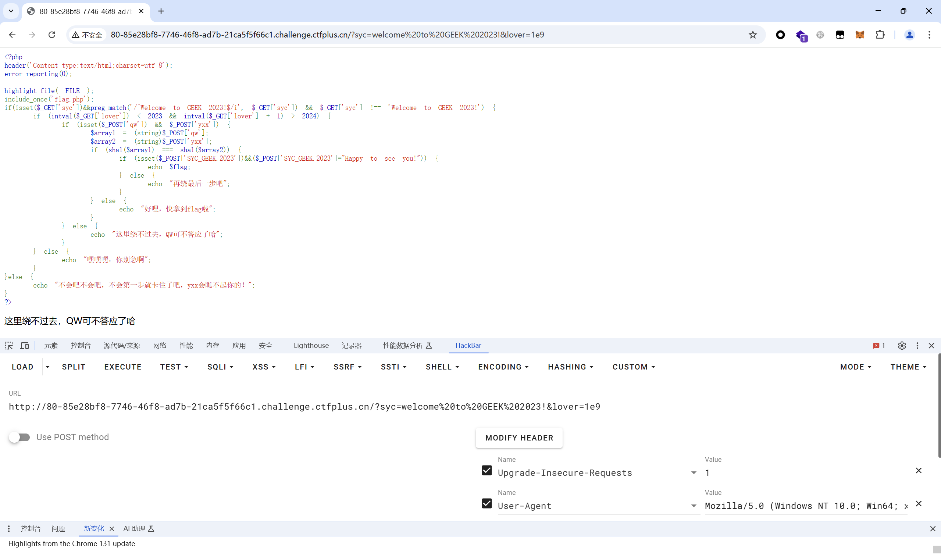Open DevTools customize three-dot menu

(917, 346)
